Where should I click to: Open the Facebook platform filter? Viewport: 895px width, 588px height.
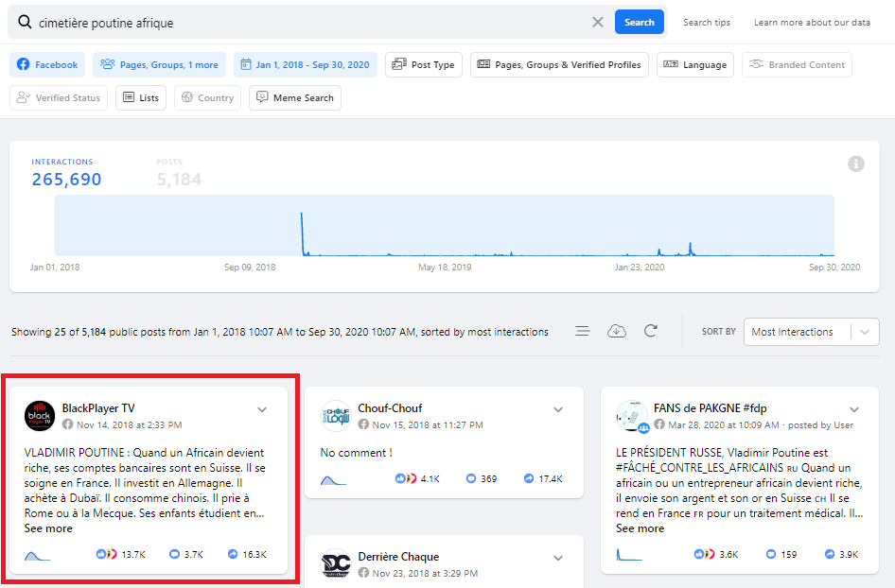click(x=47, y=65)
